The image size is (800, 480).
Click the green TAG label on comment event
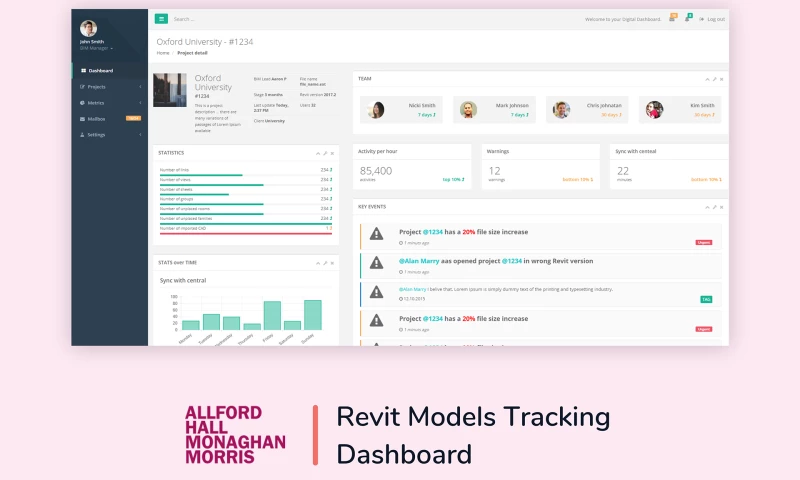[706, 299]
